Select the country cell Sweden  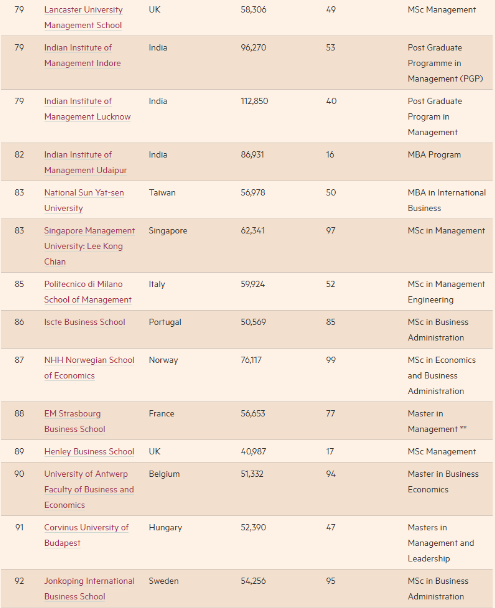pyautogui.click(x=164, y=581)
